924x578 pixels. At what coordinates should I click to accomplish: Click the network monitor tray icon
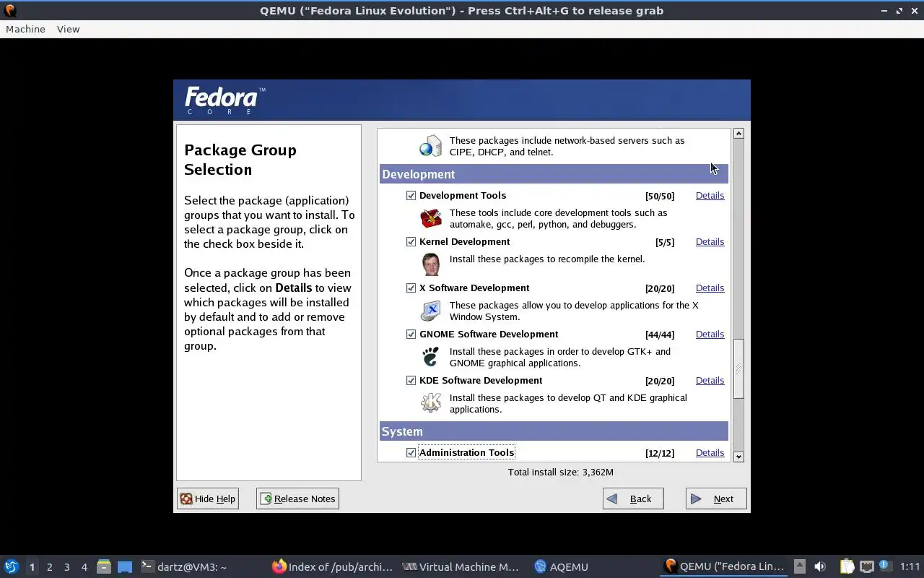coord(867,566)
